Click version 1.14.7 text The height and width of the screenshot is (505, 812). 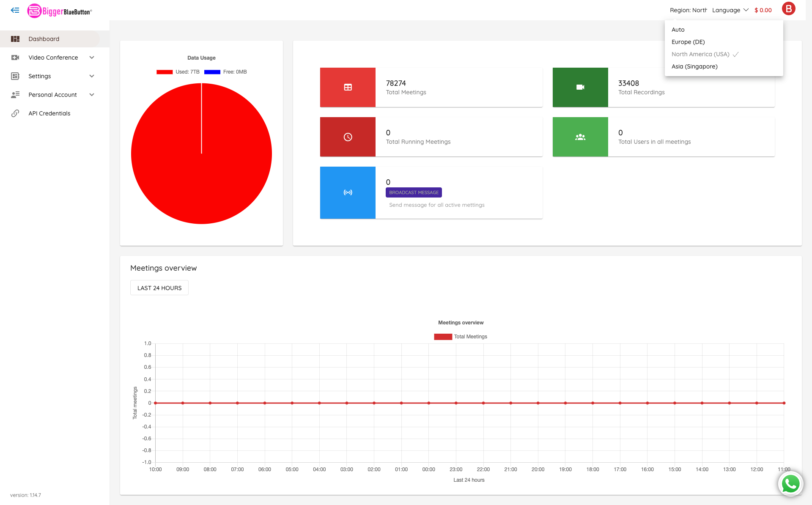(26, 495)
